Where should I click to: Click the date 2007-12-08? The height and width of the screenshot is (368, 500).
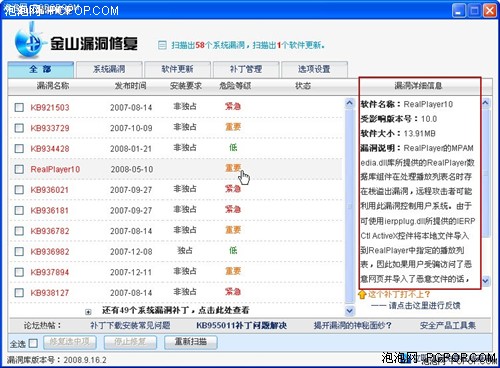[x=131, y=252]
